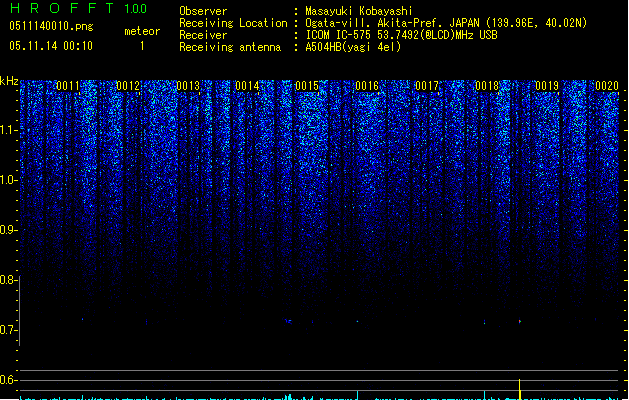Click the yellow meteor echo spike at bottom
This screenshot has width=629, height=400.
520,389
